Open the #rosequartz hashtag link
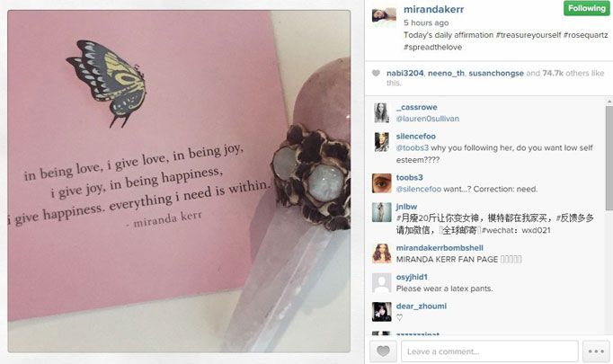Viewport: 613px width, 364px height. tap(585, 35)
